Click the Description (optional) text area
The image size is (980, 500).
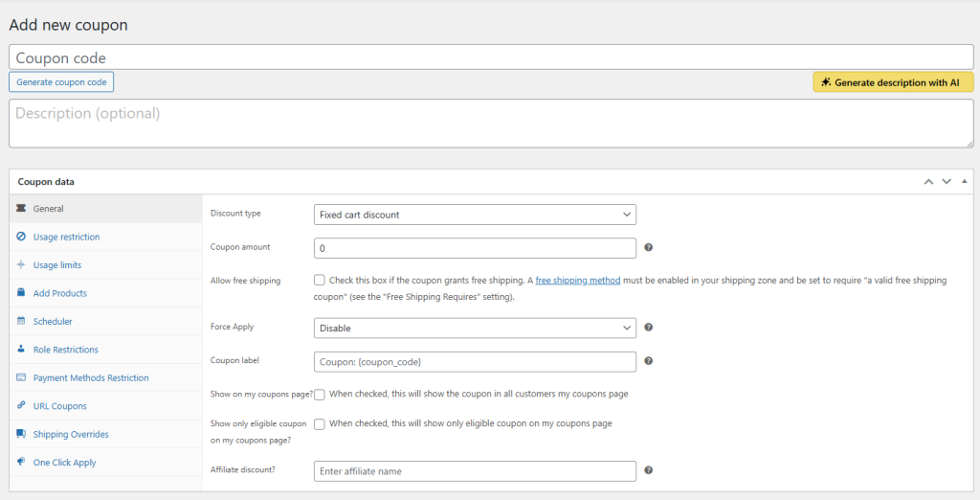(x=491, y=124)
